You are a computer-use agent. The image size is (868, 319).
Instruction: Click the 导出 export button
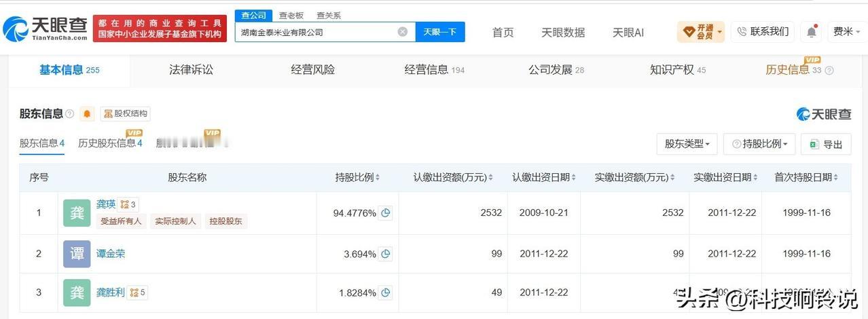(826, 144)
